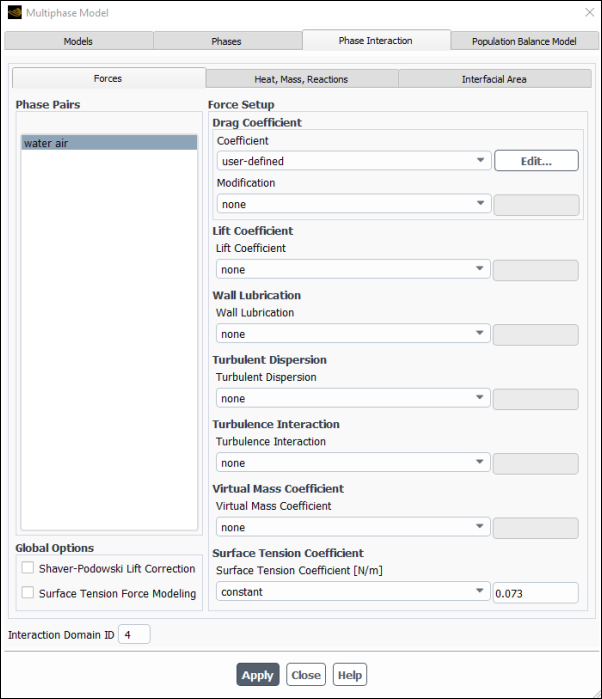Open the Heat, Mass, Reactions sub-tab
Screen dimensions: 602x699
click(x=301, y=79)
